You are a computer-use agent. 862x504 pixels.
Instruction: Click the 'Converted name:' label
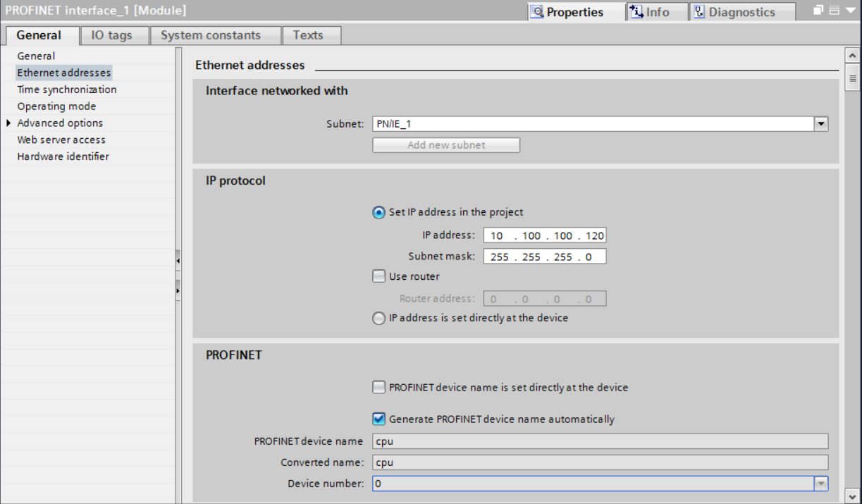[x=322, y=462]
